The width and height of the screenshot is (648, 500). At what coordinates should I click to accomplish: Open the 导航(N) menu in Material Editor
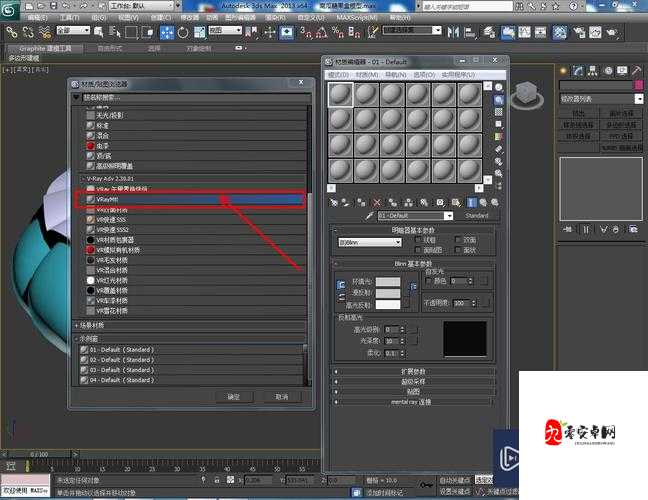(x=395, y=75)
